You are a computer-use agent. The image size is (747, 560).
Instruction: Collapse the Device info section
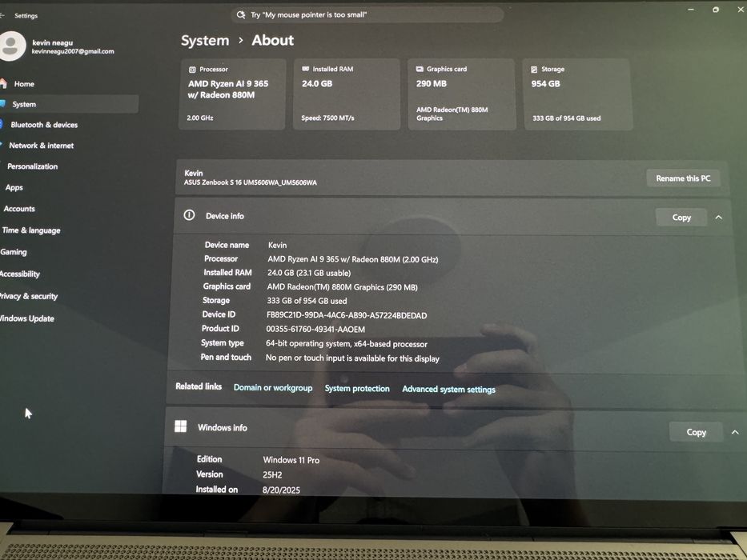pos(718,217)
